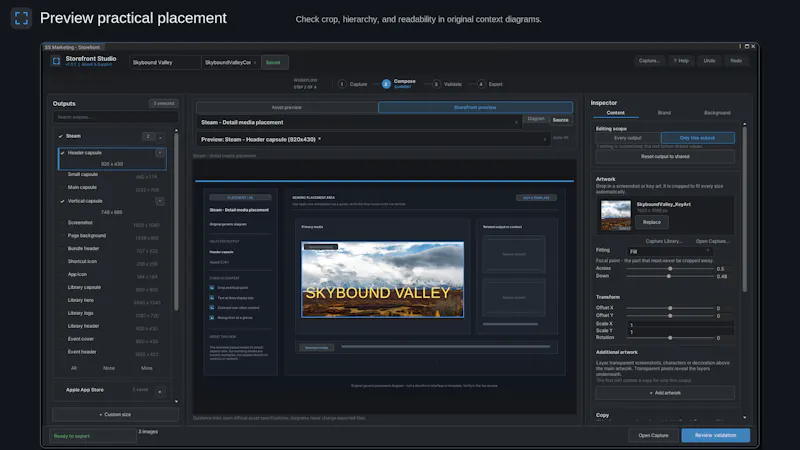The image size is (800, 450).
Task: Click the fullscreen preview frame icon
Action: [21, 18]
